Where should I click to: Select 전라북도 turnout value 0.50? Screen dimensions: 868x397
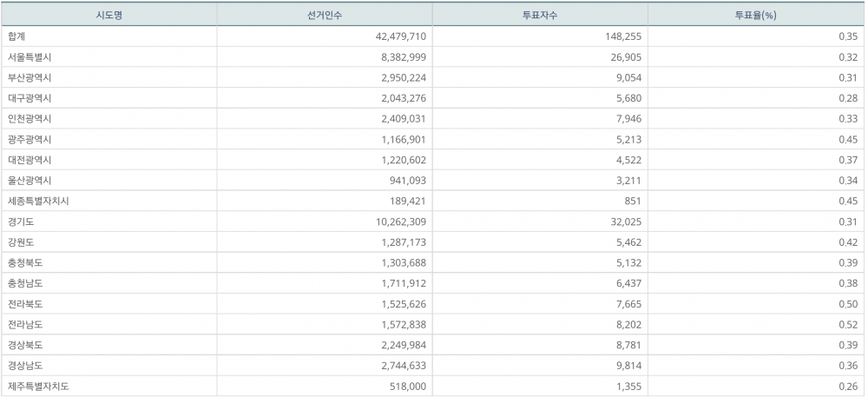coord(848,304)
